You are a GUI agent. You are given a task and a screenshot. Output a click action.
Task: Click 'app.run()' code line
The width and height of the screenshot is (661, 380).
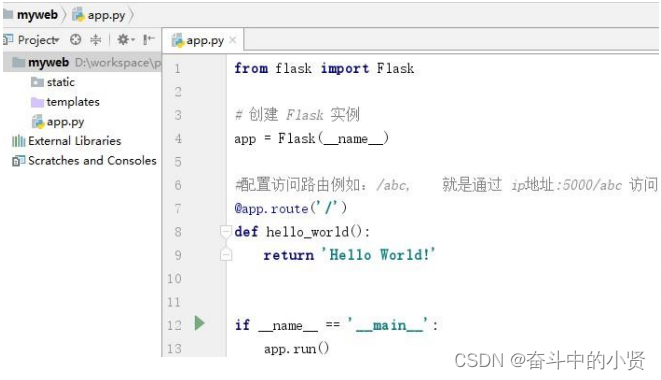(x=296, y=349)
